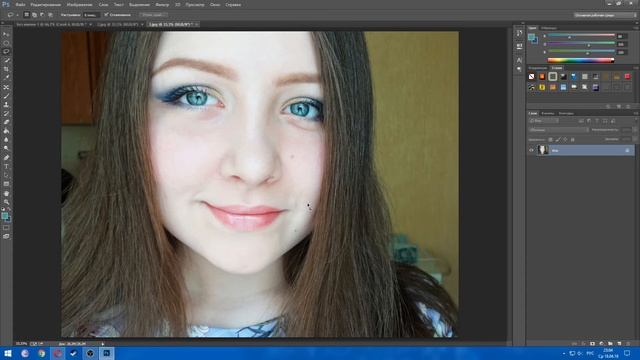Click Subtract from selection option icon

42,15
